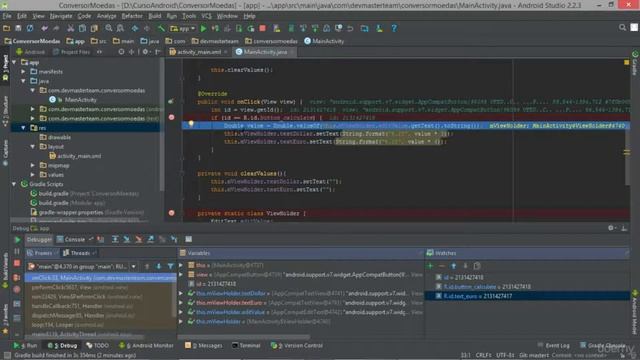Expand the mipmap folder arrow
This screenshot has height=360, width=640.
33,165
